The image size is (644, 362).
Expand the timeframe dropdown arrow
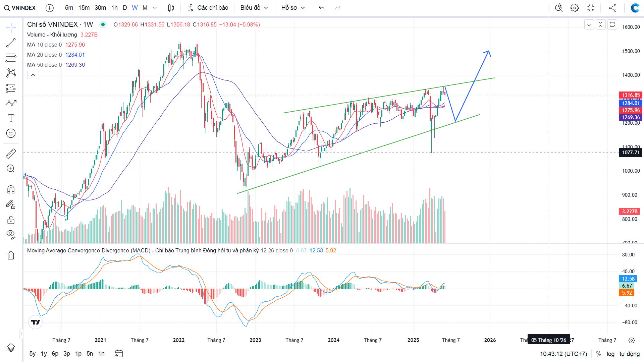coord(155,8)
